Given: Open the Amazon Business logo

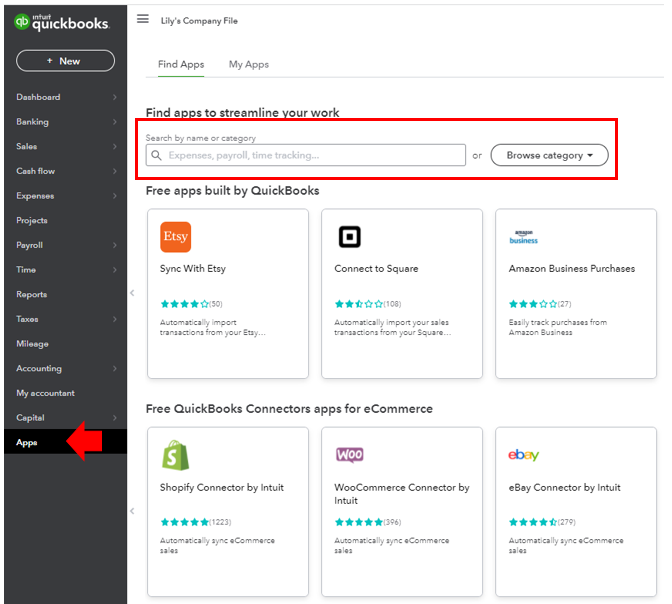Looking at the screenshot, I should click(x=523, y=237).
